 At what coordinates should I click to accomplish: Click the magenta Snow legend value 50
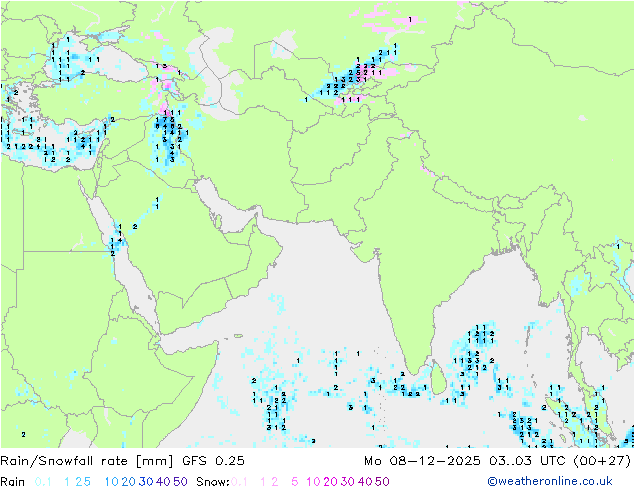[382, 482]
